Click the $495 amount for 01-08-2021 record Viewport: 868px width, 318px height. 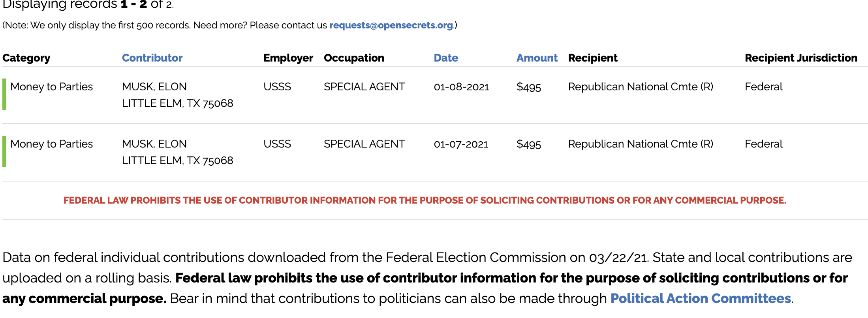[x=529, y=87]
